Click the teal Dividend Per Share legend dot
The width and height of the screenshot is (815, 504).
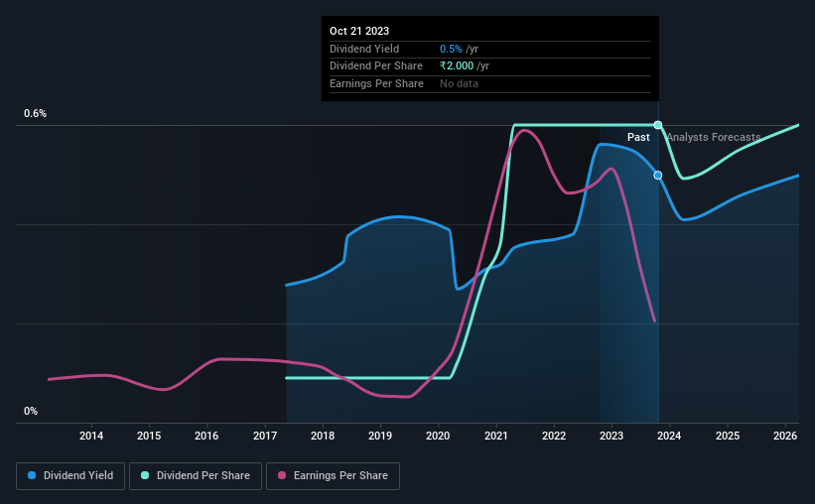[145, 475]
